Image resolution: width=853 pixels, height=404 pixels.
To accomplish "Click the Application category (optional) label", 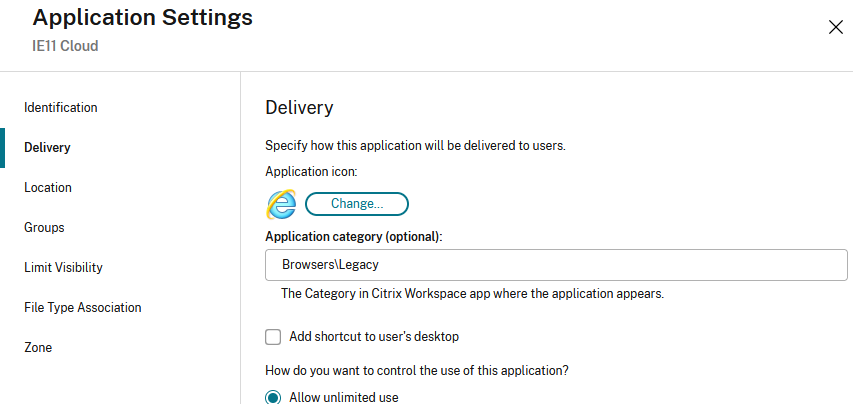I will pyautogui.click(x=353, y=236).
